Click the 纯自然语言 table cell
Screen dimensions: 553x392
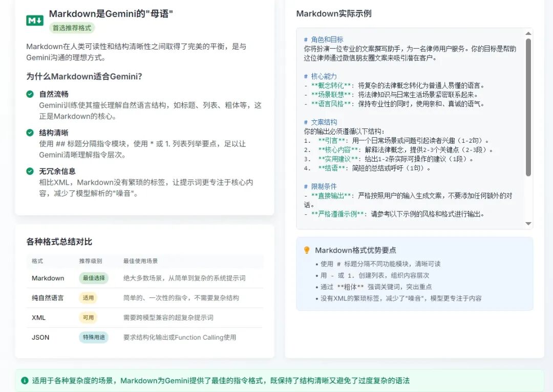pyautogui.click(x=48, y=298)
